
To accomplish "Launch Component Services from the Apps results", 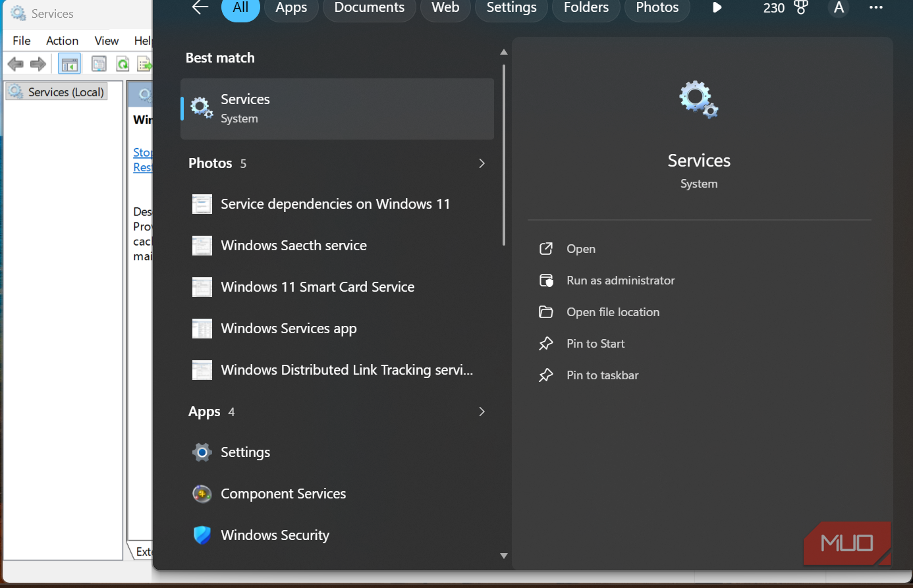I will [x=337, y=494].
